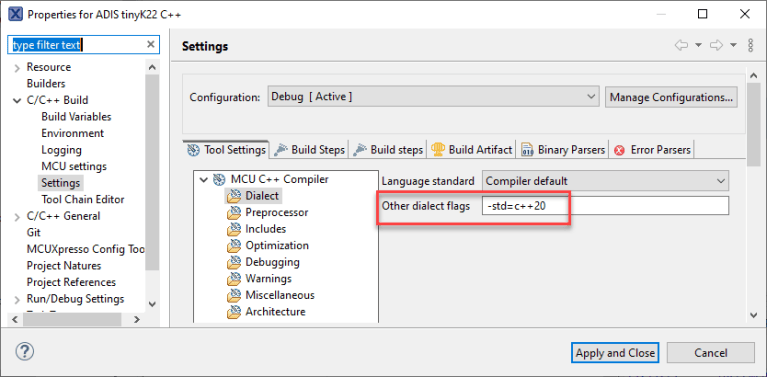Expand the C/C++ General node
Image resolution: width=767 pixels, height=377 pixels.
coord(17,217)
